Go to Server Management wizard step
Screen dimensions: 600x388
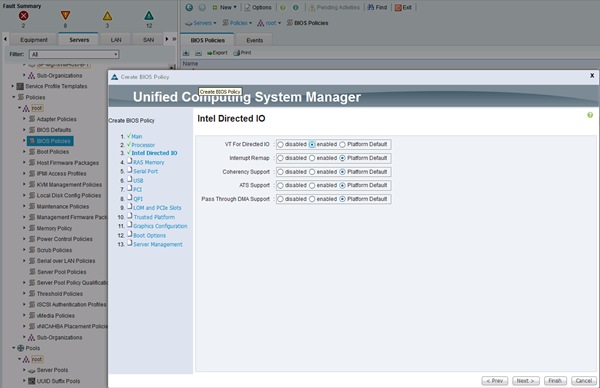point(158,245)
